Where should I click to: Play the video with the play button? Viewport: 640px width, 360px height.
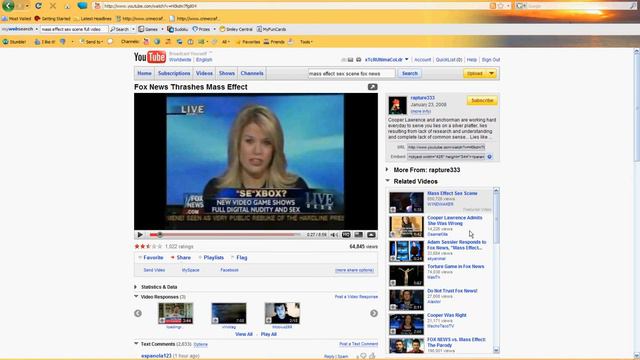pos(140,235)
